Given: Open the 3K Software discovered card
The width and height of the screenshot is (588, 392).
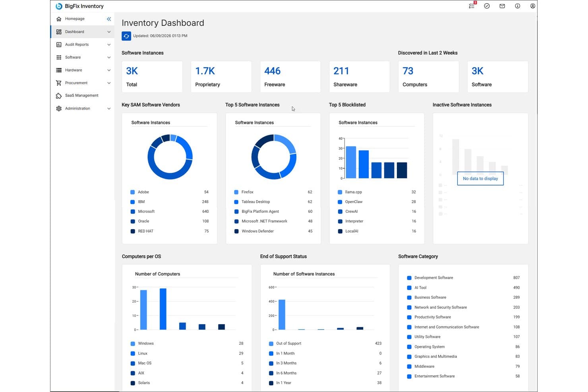Looking at the screenshot, I should click(498, 77).
